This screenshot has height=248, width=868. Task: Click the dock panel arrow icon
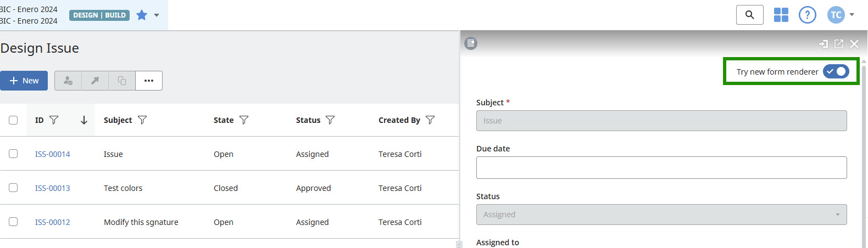823,44
